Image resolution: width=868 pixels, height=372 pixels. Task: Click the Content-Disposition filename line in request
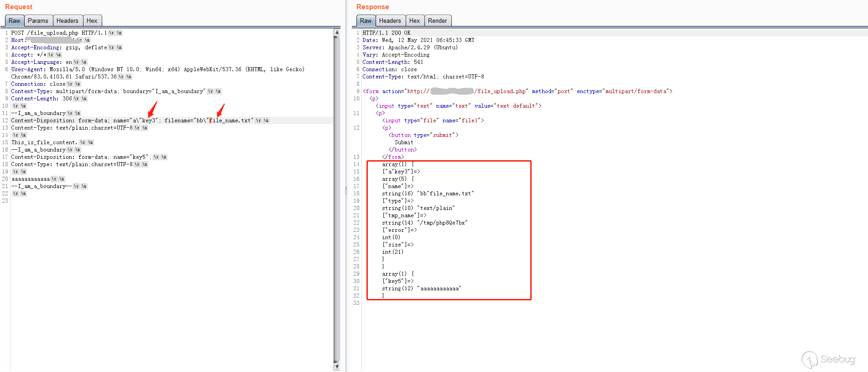click(137, 121)
